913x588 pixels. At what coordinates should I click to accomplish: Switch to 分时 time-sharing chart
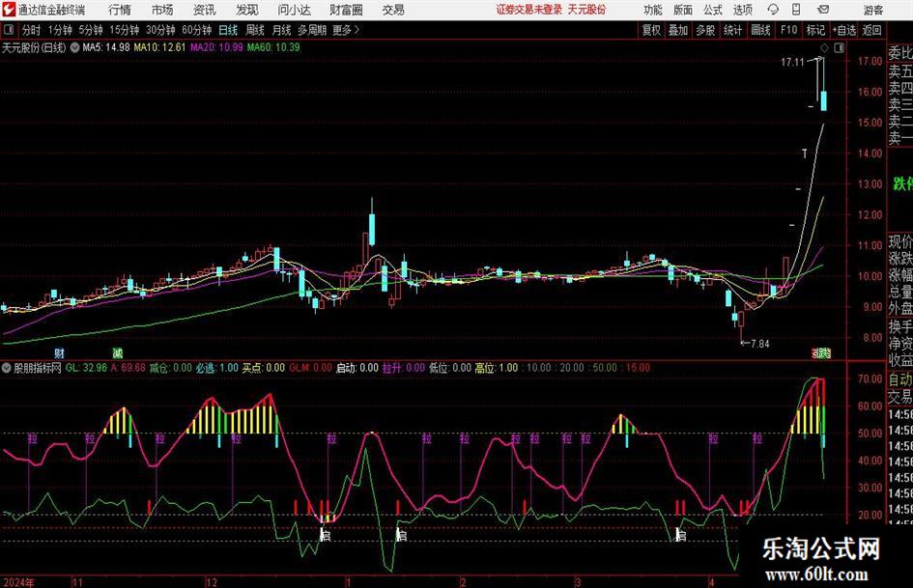(x=31, y=30)
